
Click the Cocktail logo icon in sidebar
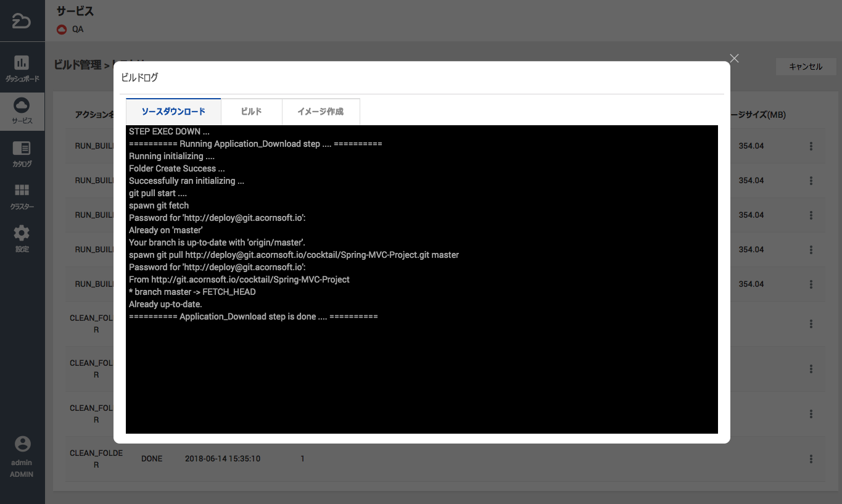point(22,20)
